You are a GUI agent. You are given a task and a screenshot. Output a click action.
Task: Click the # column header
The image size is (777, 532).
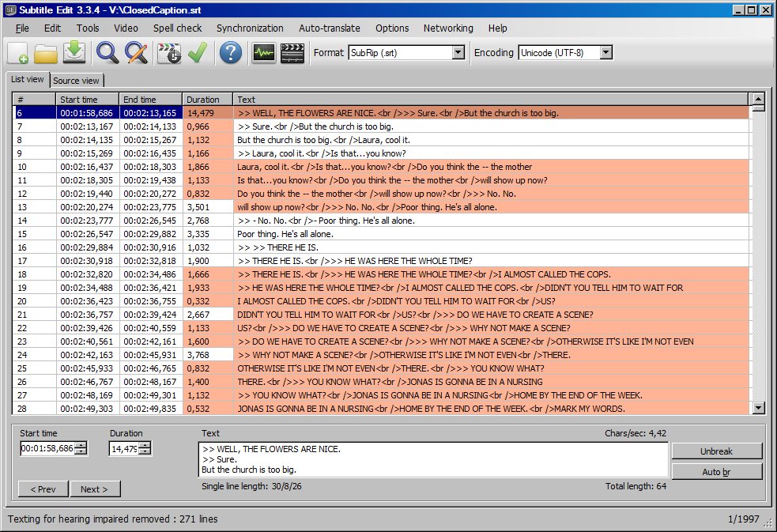[x=34, y=99]
